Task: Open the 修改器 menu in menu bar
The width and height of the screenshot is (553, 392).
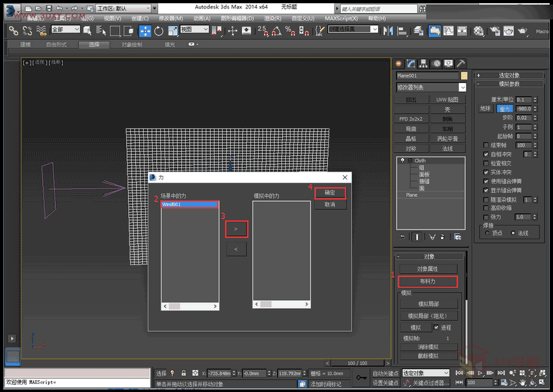Action: [x=170, y=18]
